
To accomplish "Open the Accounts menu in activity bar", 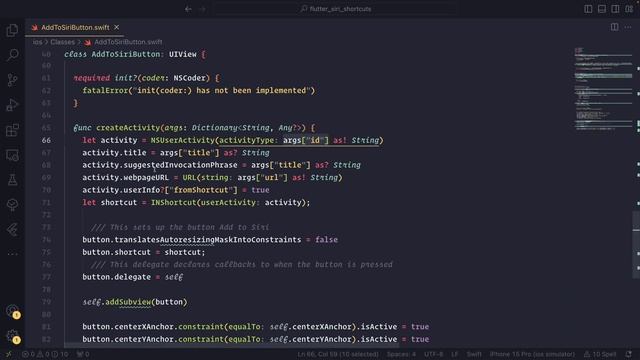I will coord(13,311).
